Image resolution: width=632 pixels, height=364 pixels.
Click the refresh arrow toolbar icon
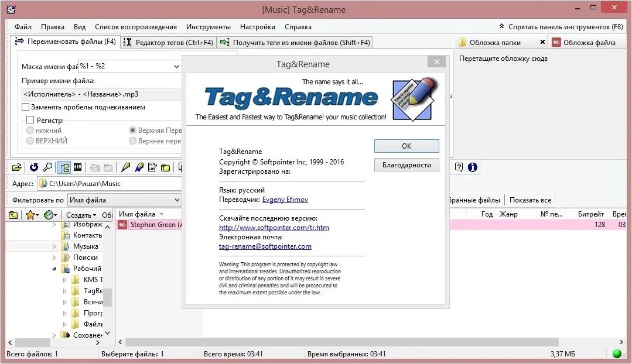tap(34, 167)
